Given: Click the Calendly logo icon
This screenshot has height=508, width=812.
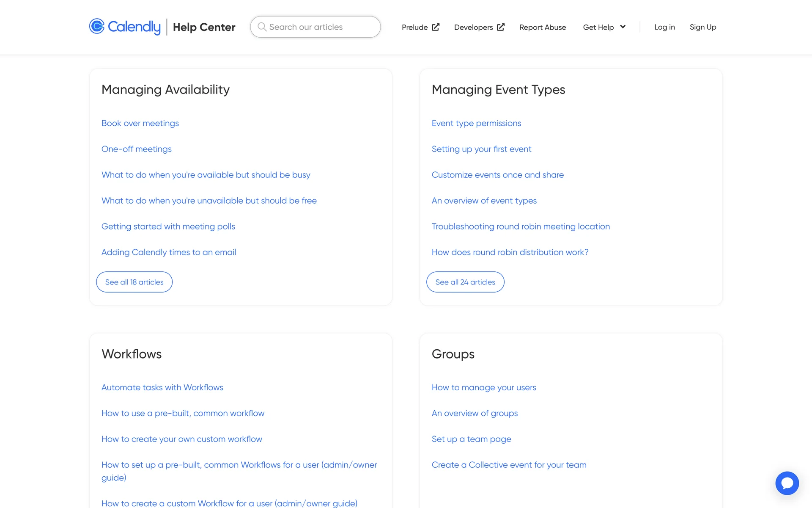Looking at the screenshot, I should tap(97, 26).
